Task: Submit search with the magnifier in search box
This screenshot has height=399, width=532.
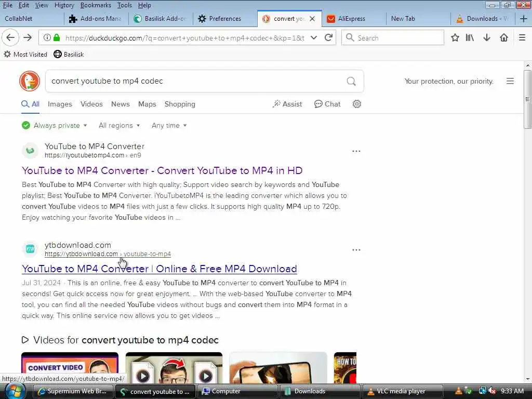Action: click(351, 81)
